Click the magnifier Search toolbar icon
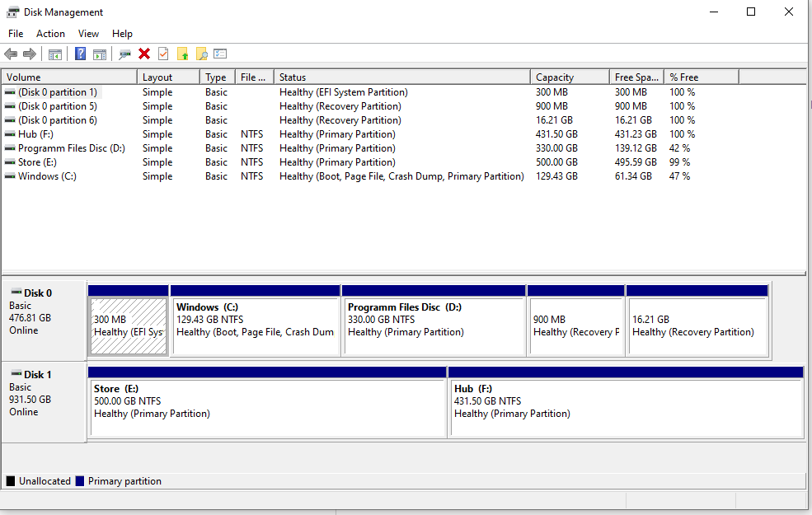 pyautogui.click(x=201, y=54)
